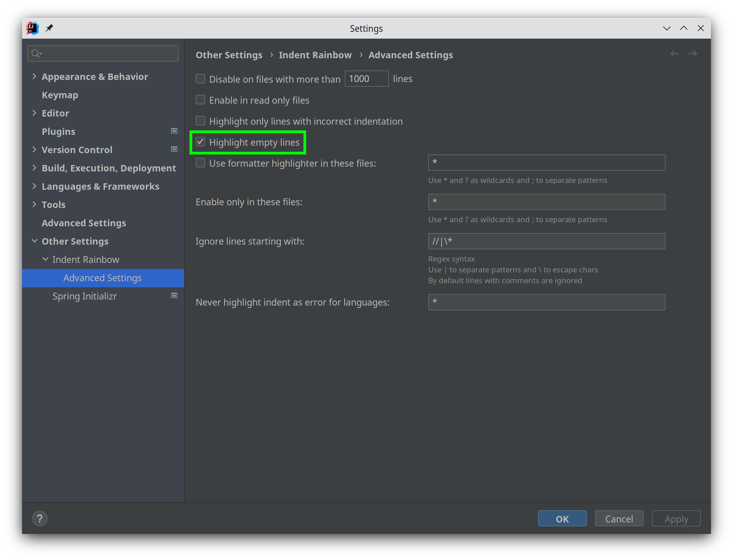
Task: Uncheck Highlight empty lines
Action: pos(200,142)
